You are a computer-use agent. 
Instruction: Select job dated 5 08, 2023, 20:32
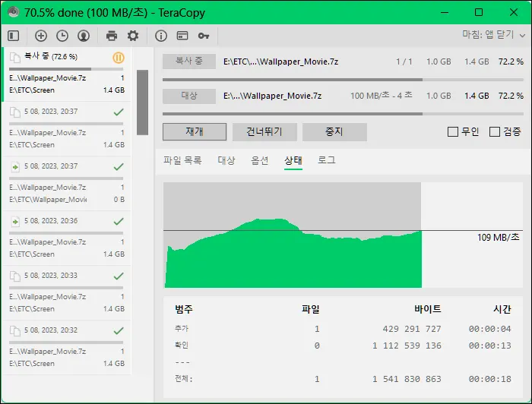[66, 347]
